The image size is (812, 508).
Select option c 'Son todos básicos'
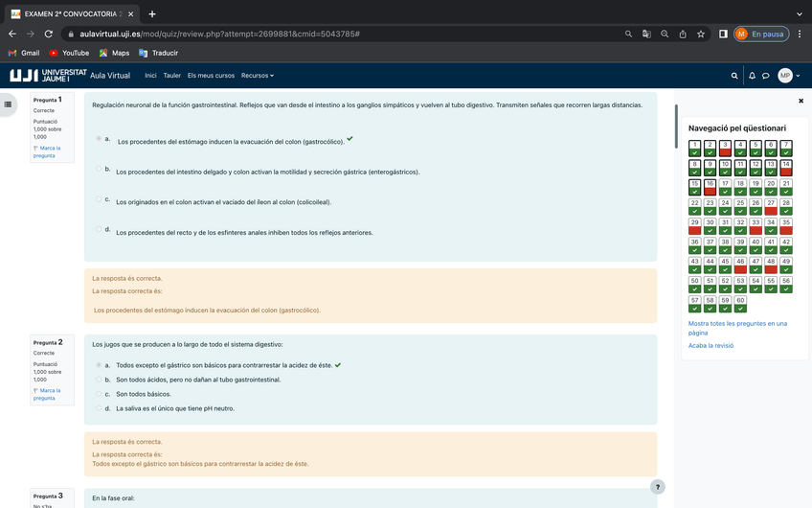tap(99, 394)
